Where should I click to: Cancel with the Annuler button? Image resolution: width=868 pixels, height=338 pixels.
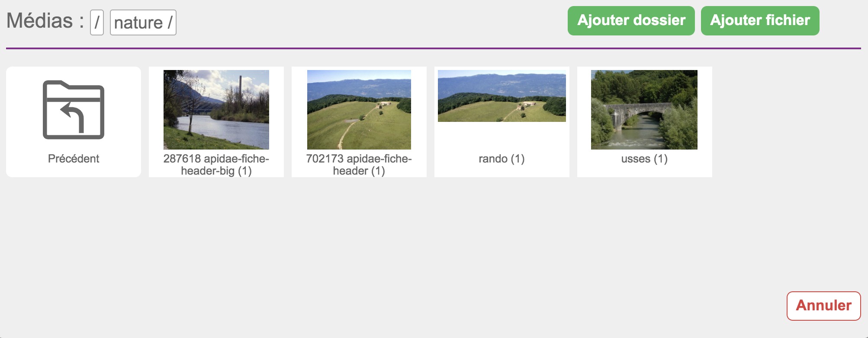(x=823, y=306)
